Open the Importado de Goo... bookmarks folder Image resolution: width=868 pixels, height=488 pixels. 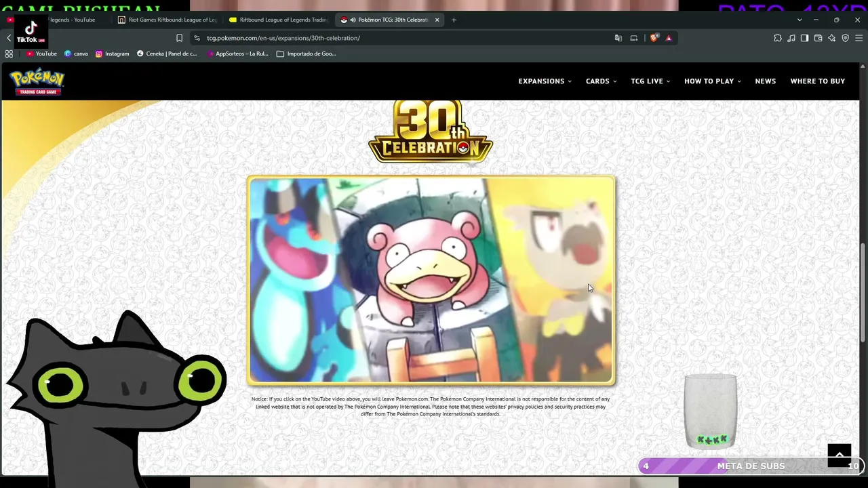click(x=307, y=54)
